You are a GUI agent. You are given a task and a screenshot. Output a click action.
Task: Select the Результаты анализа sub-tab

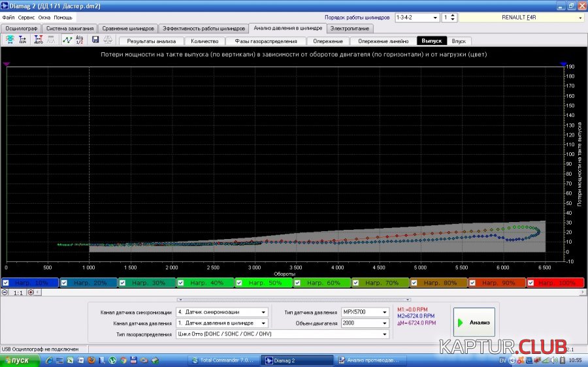tap(152, 41)
